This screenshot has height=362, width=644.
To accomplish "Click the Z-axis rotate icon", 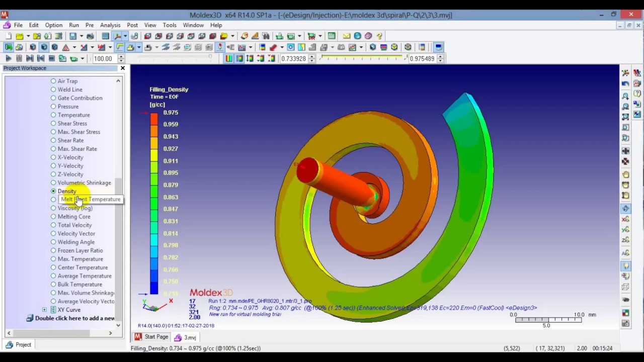I will 625,241.
